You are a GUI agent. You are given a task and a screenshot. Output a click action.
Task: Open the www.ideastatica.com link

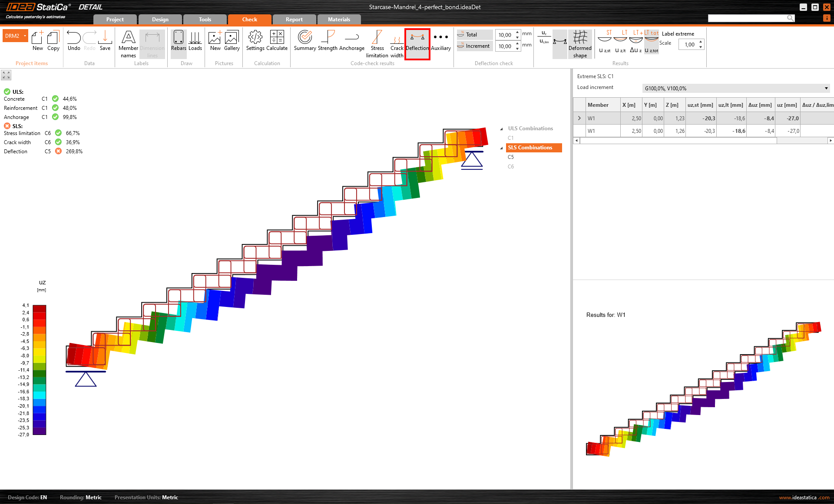tap(804, 497)
